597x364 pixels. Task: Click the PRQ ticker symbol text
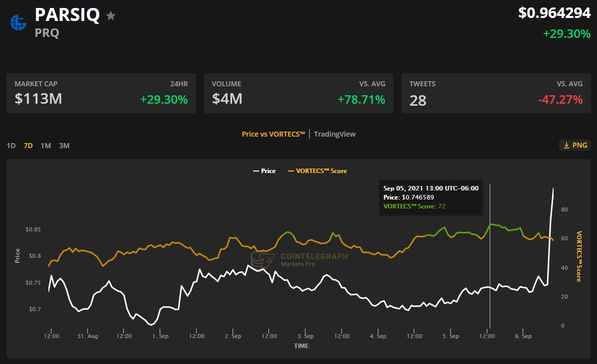pos(47,33)
